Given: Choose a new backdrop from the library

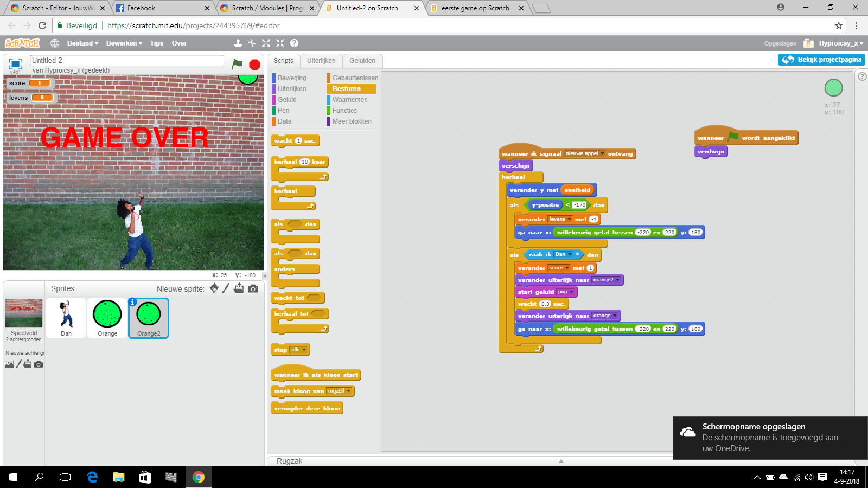Looking at the screenshot, I should (9, 364).
